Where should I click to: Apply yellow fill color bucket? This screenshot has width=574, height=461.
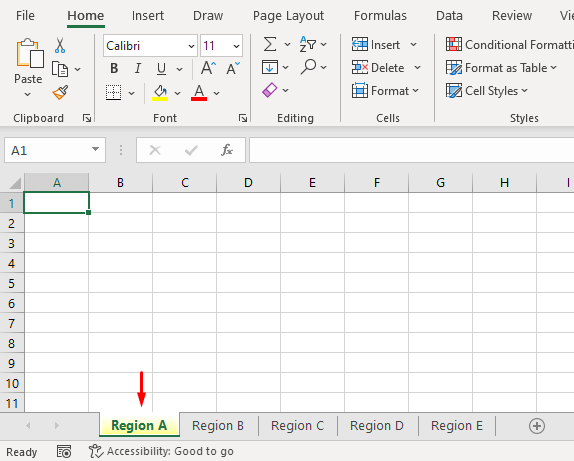[160, 93]
